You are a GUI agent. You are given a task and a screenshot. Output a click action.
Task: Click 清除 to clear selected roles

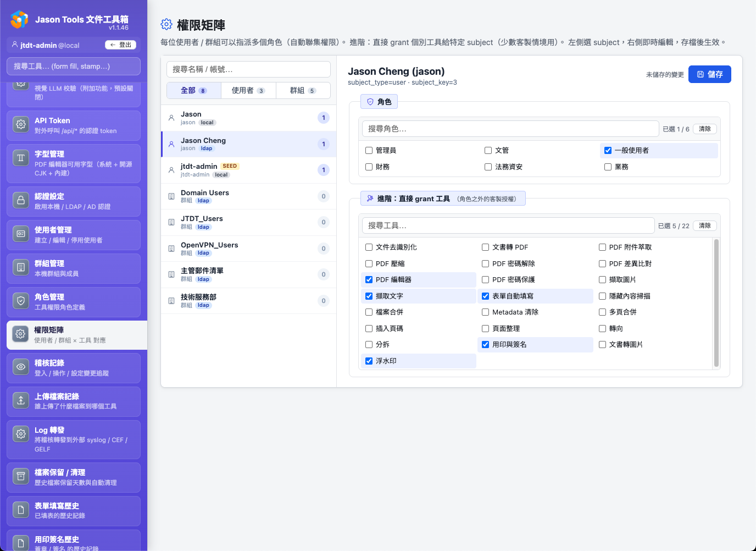[704, 128]
